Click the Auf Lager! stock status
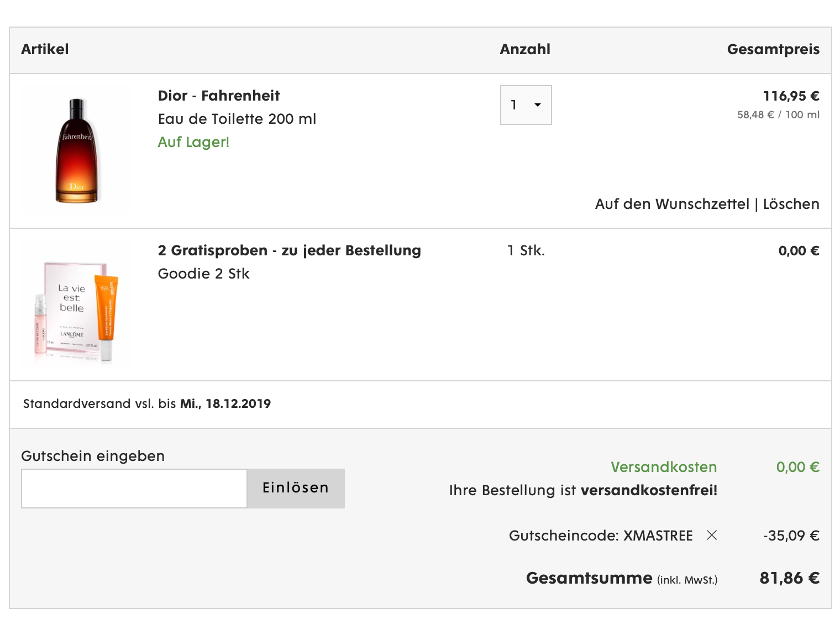Image resolution: width=840 pixels, height=619 pixels. coord(193,142)
